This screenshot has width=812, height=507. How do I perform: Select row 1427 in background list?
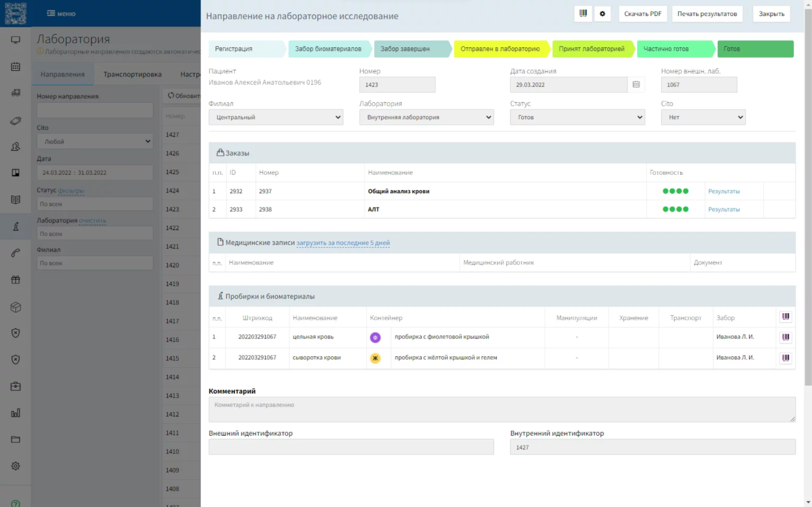[182, 135]
